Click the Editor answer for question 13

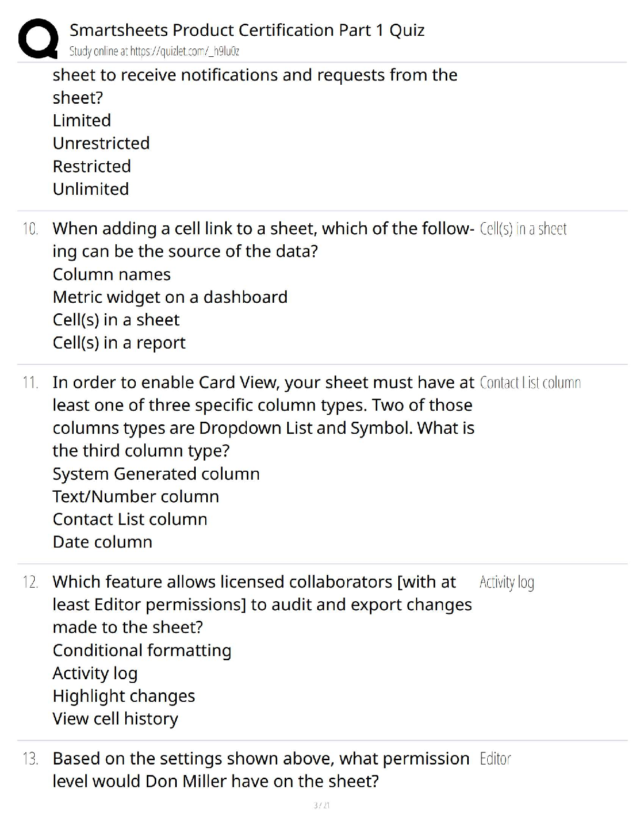tap(495, 759)
